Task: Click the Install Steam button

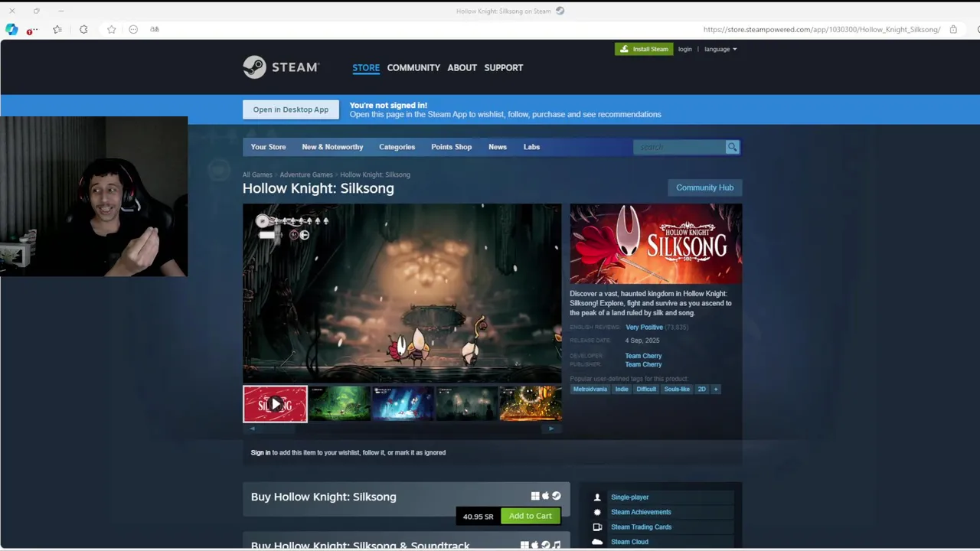Action: click(x=643, y=49)
